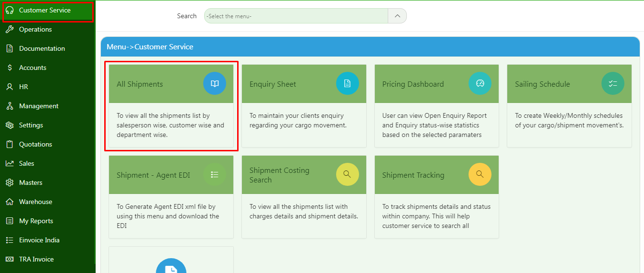This screenshot has height=273, width=644.
Task: Go to the Warehouse menu
Action: point(48,202)
